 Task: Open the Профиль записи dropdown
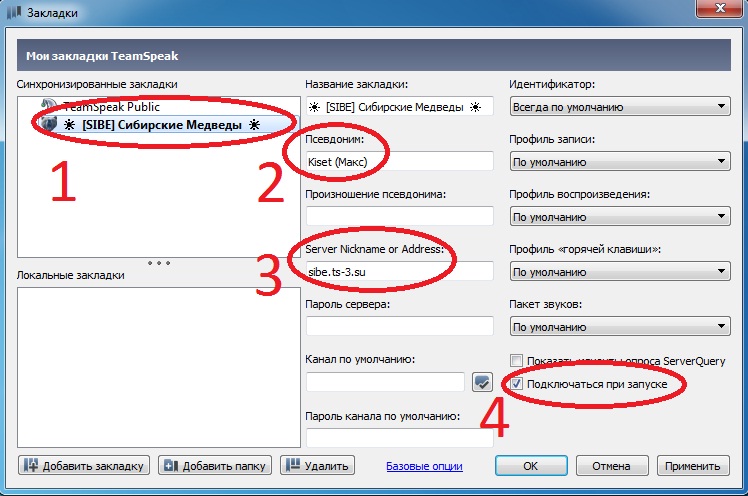click(x=620, y=162)
